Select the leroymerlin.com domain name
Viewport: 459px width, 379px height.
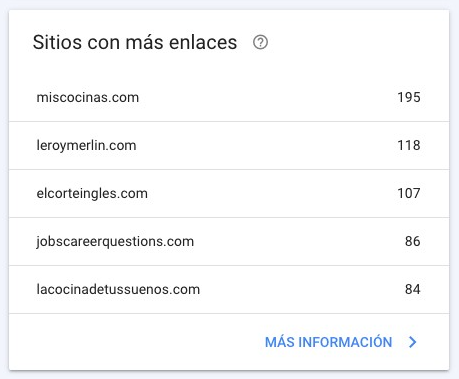(x=86, y=146)
